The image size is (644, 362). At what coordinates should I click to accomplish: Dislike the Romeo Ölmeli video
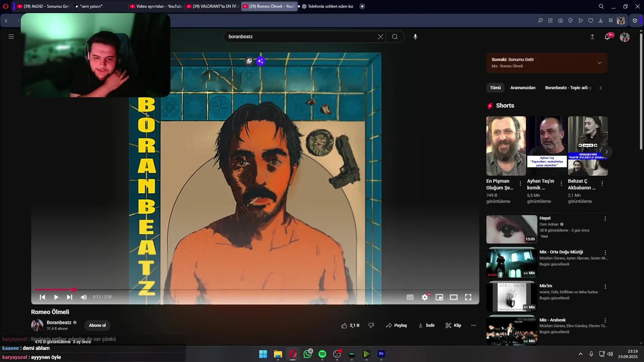click(371, 325)
